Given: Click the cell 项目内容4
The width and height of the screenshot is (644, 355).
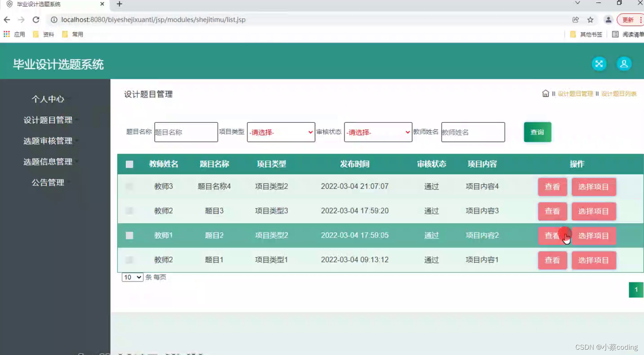Looking at the screenshot, I should click(x=482, y=186).
